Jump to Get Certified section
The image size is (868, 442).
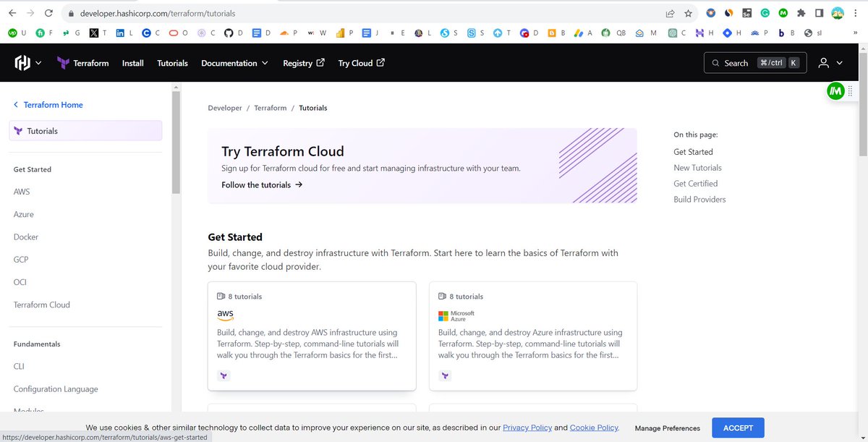pos(695,184)
